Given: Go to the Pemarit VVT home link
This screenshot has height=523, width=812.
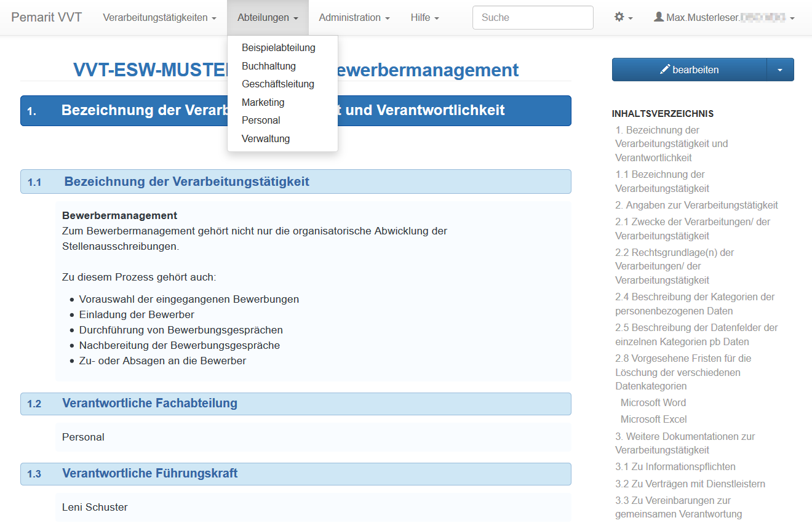Looking at the screenshot, I should tap(46, 18).
